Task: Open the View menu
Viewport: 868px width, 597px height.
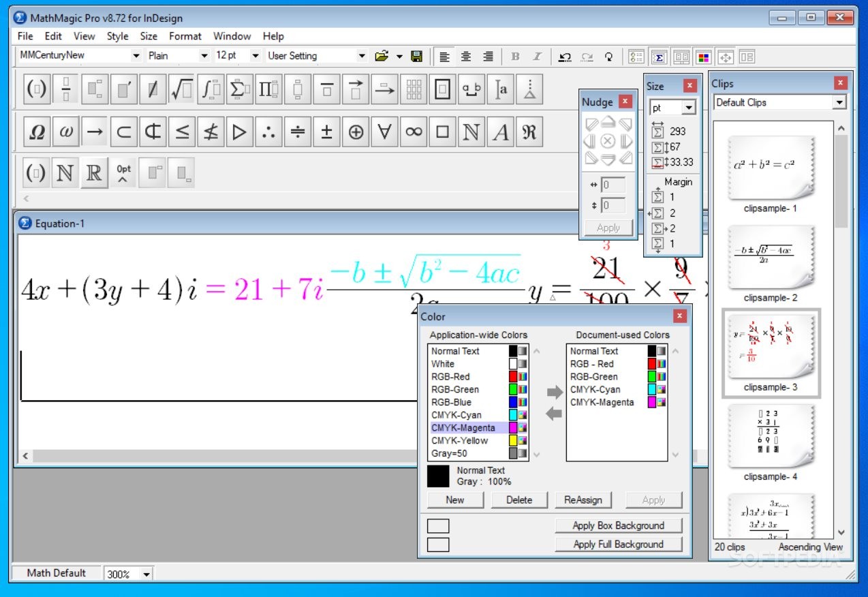Action: 84,36
